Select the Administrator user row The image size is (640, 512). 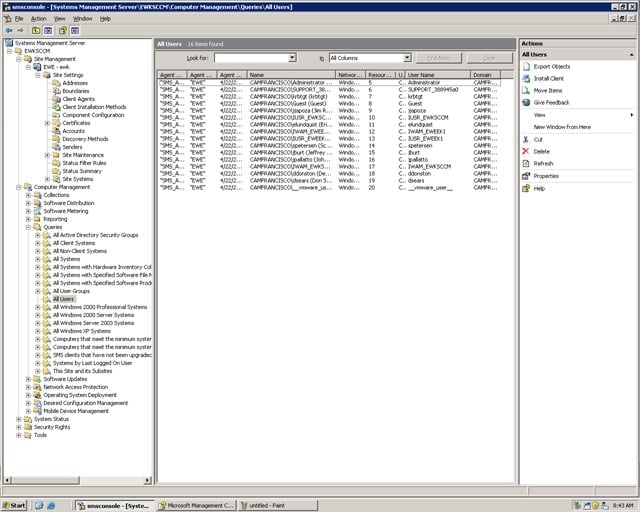coord(329,82)
